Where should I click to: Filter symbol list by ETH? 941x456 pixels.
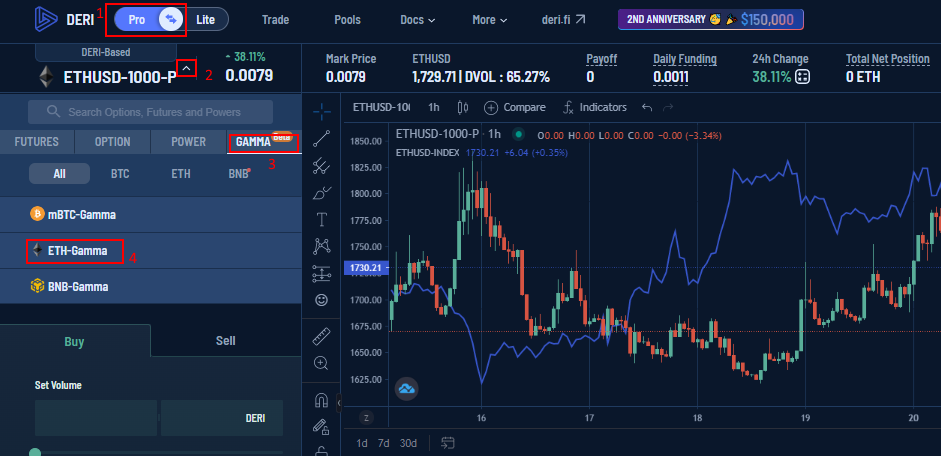[x=181, y=174]
